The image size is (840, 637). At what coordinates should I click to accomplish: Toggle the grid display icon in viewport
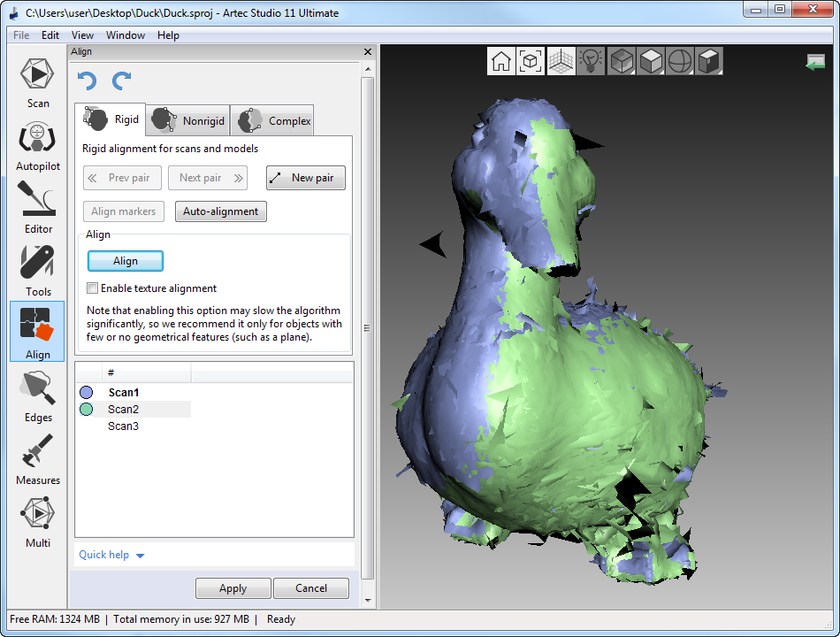[561, 61]
